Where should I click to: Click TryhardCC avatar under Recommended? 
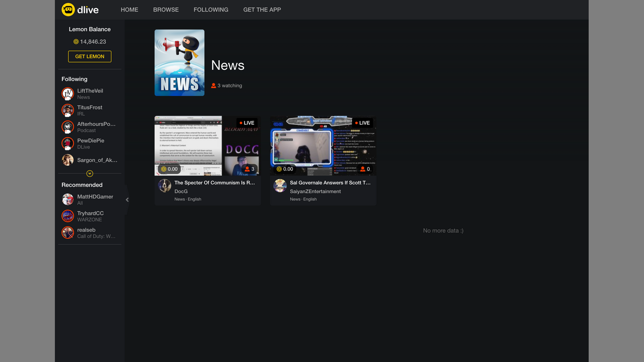(67, 216)
